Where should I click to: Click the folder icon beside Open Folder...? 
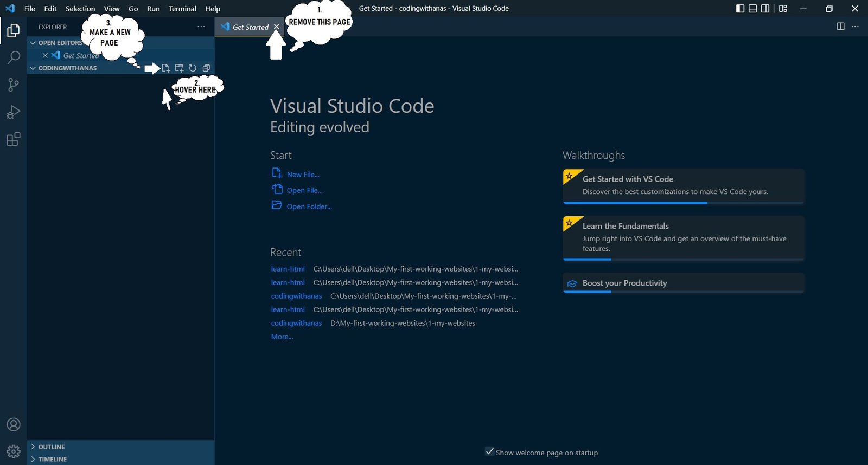click(277, 205)
